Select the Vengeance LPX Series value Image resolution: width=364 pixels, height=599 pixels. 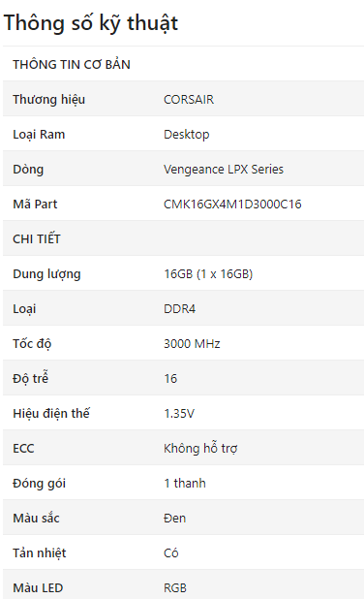click(224, 170)
